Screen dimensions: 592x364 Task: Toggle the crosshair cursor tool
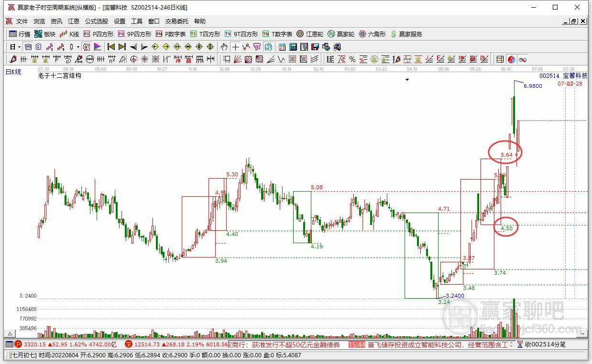pos(235,47)
